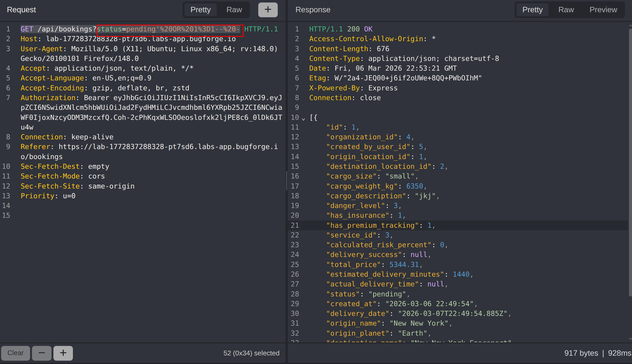Click the scrollbar up arrow in response
632x364 pixels.
point(630,26)
